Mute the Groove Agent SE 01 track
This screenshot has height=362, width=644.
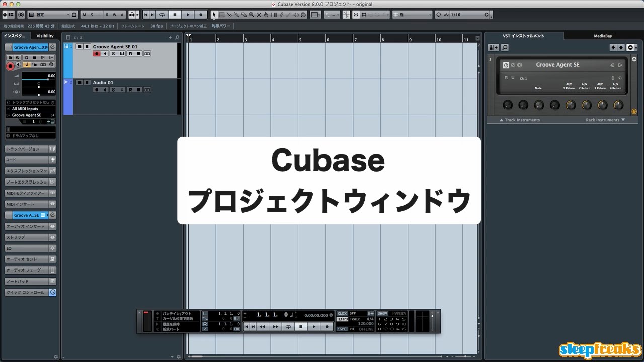(x=79, y=47)
